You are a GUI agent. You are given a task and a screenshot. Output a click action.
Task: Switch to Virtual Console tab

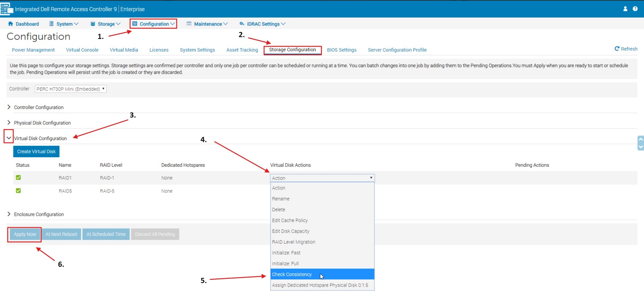(x=82, y=50)
